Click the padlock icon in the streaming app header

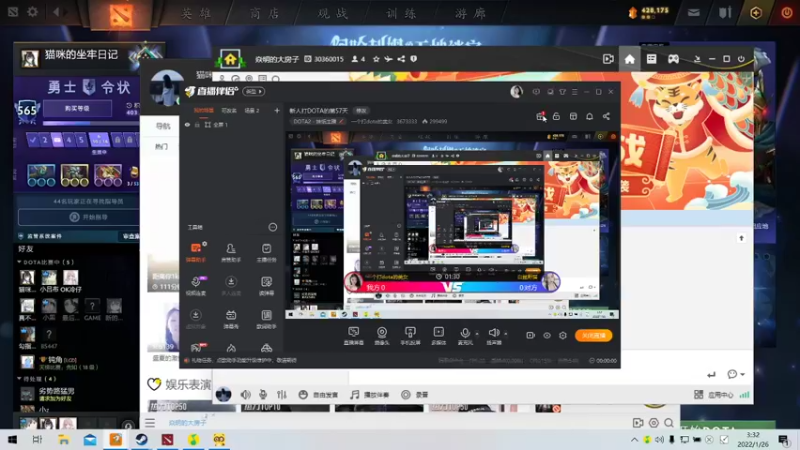tap(556, 117)
